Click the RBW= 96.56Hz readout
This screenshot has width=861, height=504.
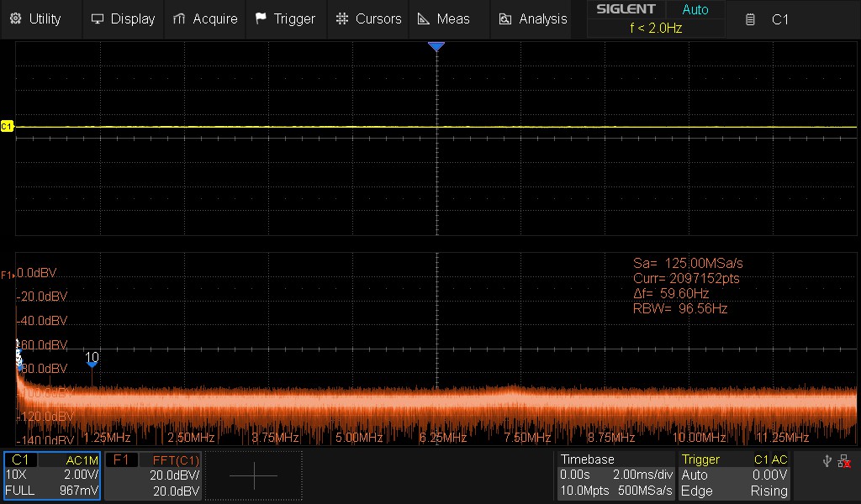coord(679,309)
